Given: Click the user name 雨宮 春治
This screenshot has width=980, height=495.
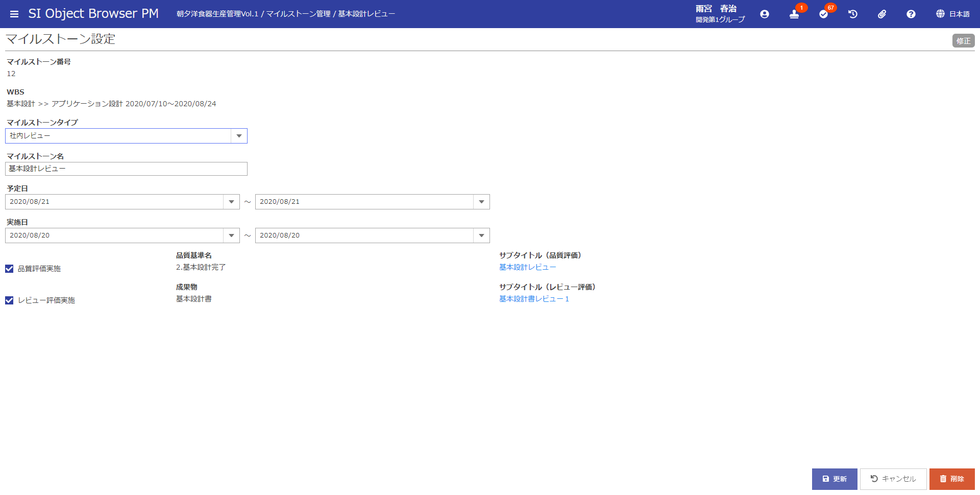Looking at the screenshot, I should click(716, 9).
